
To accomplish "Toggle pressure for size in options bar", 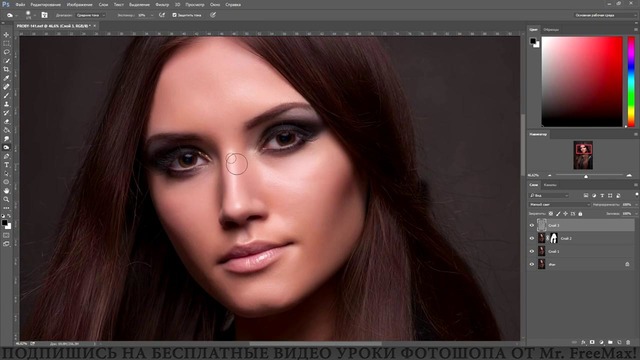I will coord(213,15).
